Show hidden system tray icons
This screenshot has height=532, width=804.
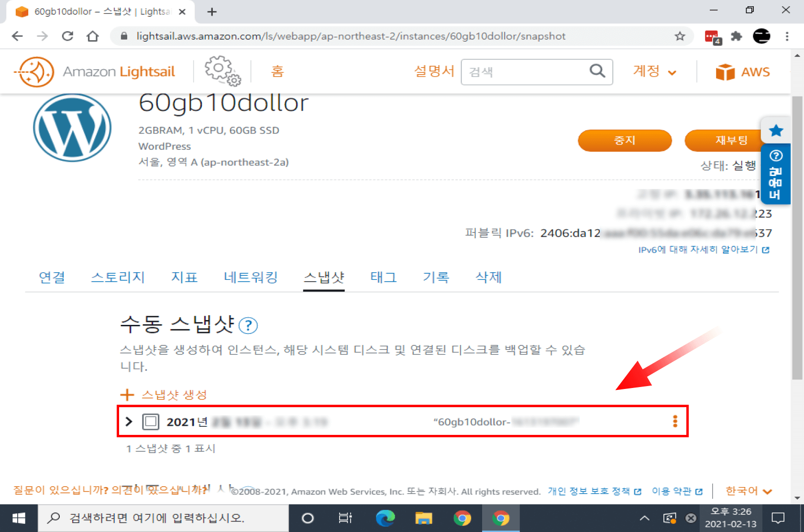click(x=644, y=518)
